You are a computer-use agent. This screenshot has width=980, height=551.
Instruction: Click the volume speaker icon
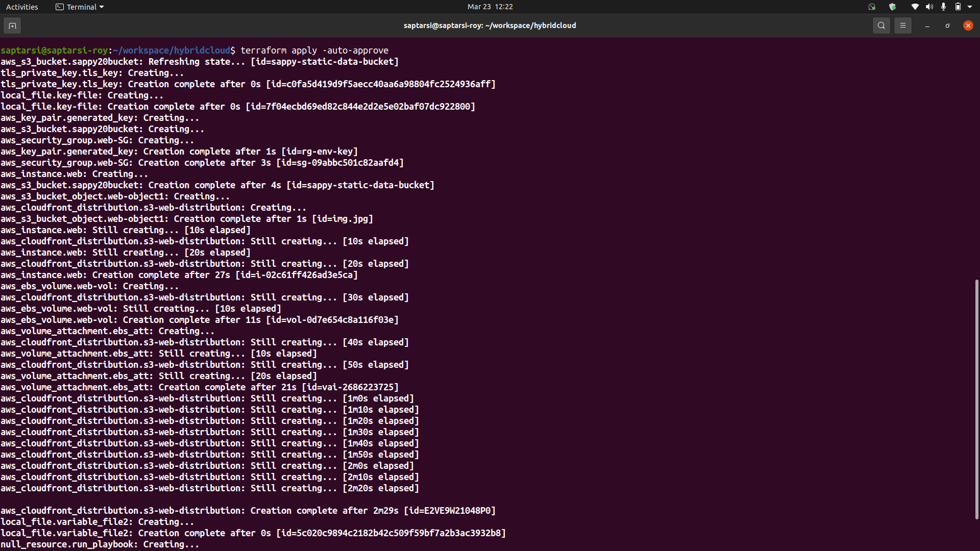click(x=929, y=7)
